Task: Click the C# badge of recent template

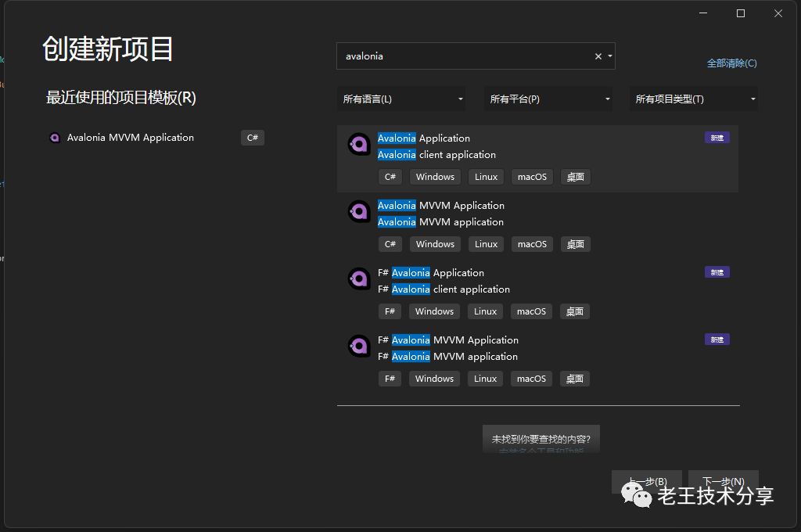Action: tap(253, 138)
